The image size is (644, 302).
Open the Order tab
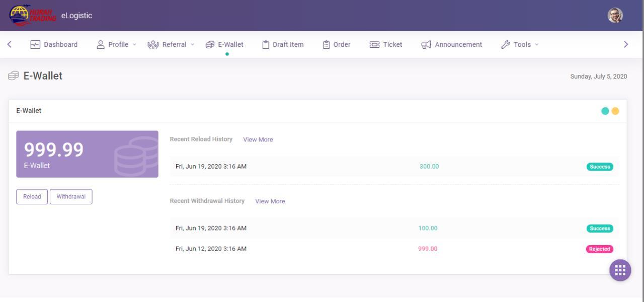point(336,44)
